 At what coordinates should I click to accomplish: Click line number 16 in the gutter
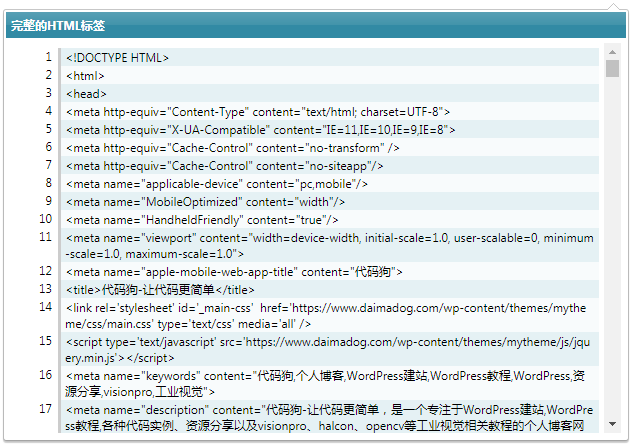click(x=46, y=375)
